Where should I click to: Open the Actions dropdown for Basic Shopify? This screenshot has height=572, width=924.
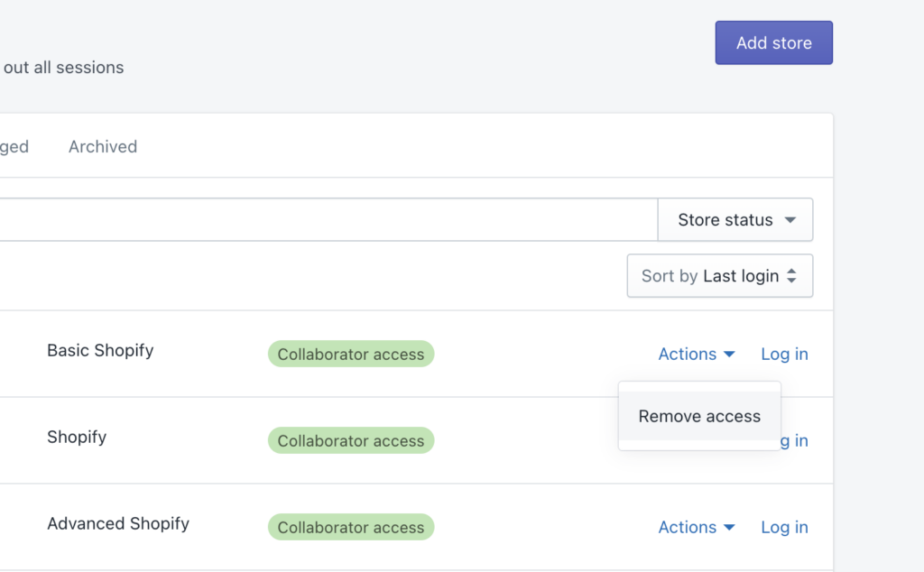(x=687, y=354)
